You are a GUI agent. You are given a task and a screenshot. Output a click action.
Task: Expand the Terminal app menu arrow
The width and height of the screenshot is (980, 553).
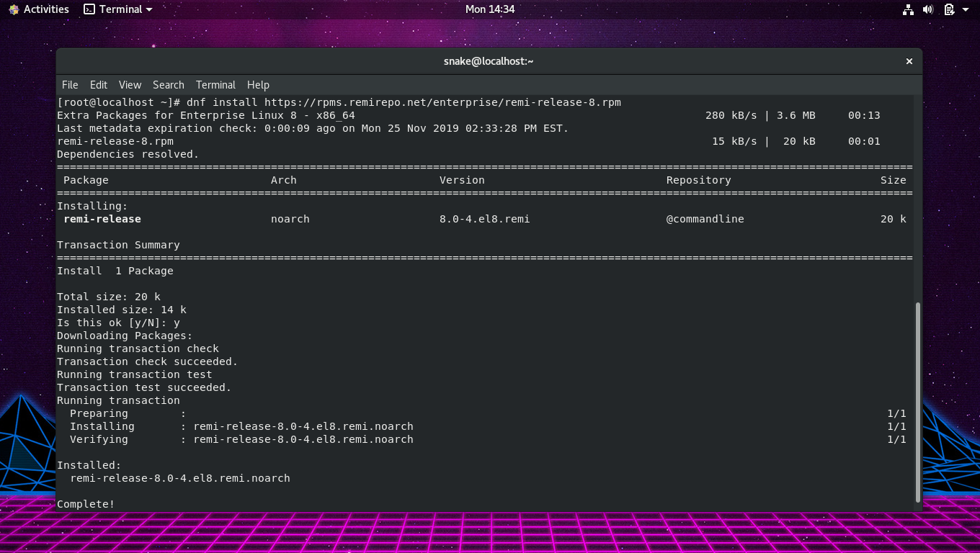pos(149,9)
